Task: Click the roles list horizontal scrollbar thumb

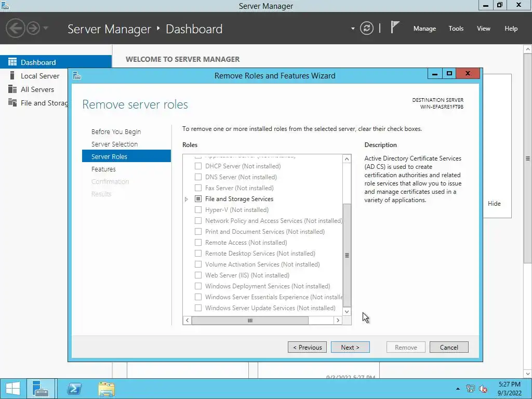Action: pos(250,320)
